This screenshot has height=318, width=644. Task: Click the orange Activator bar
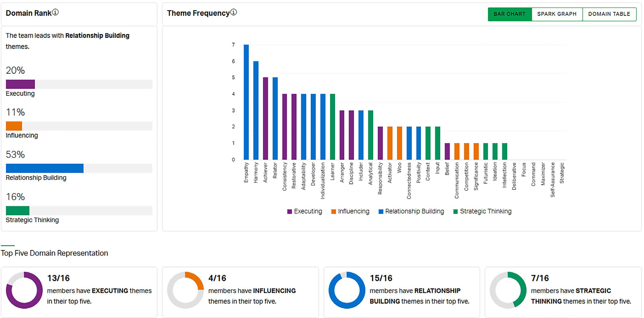coord(390,143)
